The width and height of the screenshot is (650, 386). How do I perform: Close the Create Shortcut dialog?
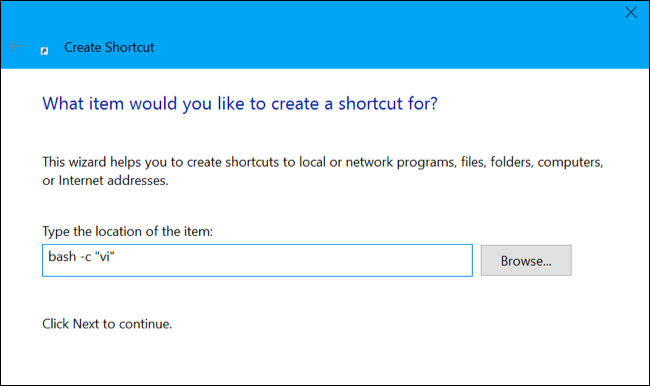point(631,12)
